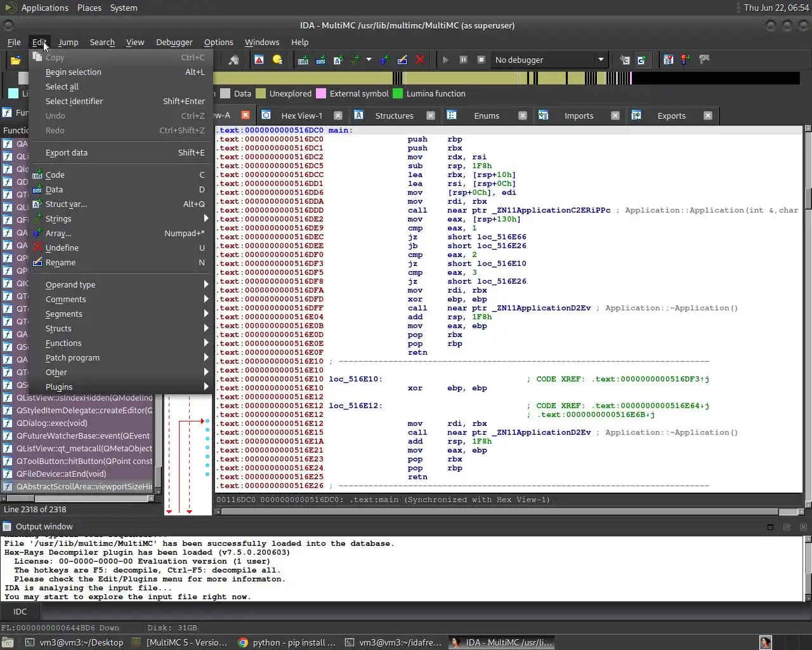This screenshot has height=650, width=812.
Task: Pause the debugger process
Action: tap(463, 60)
